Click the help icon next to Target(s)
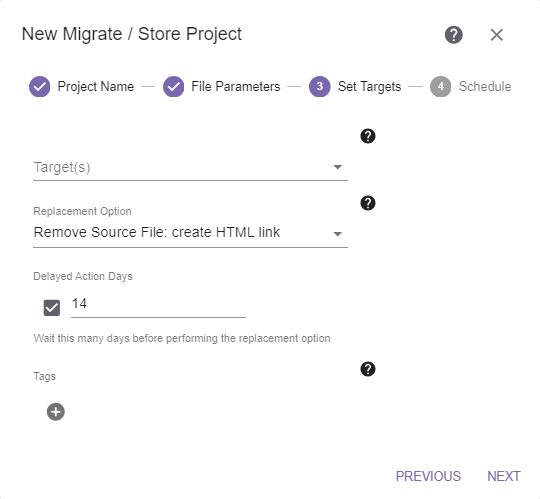 368,136
